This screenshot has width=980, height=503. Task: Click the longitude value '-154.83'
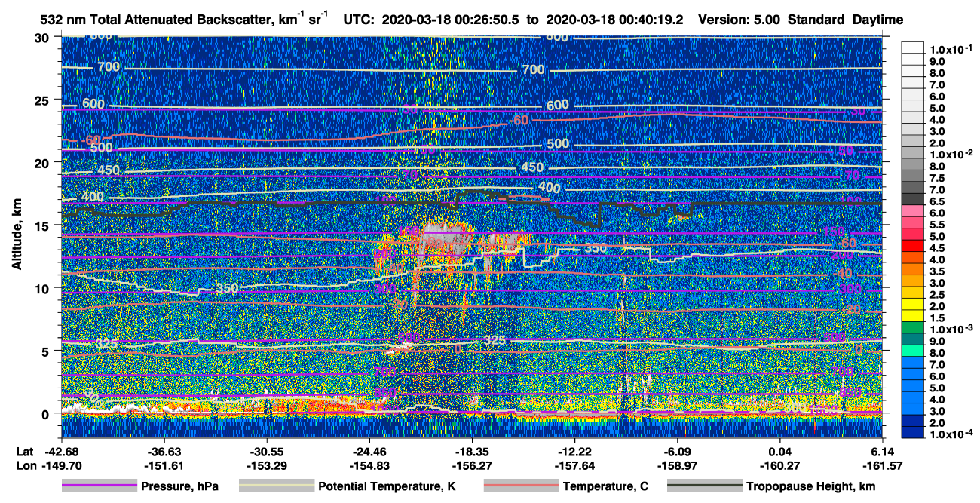369,465
